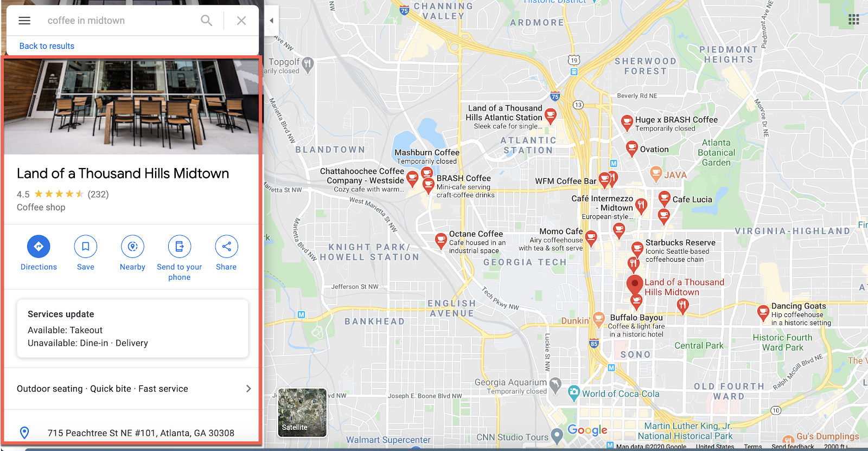Select the Dancing Goats pin
Viewport: 868px width, 451px height.
point(763,313)
